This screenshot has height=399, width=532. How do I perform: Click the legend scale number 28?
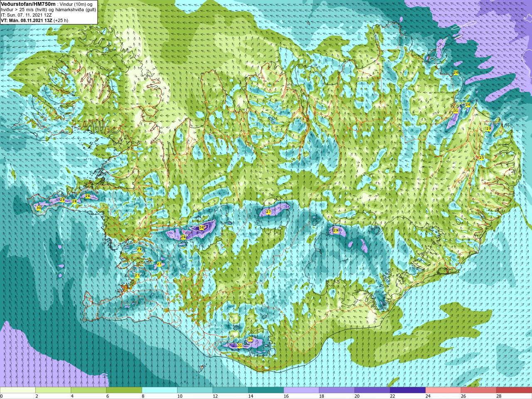click(x=499, y=396)
